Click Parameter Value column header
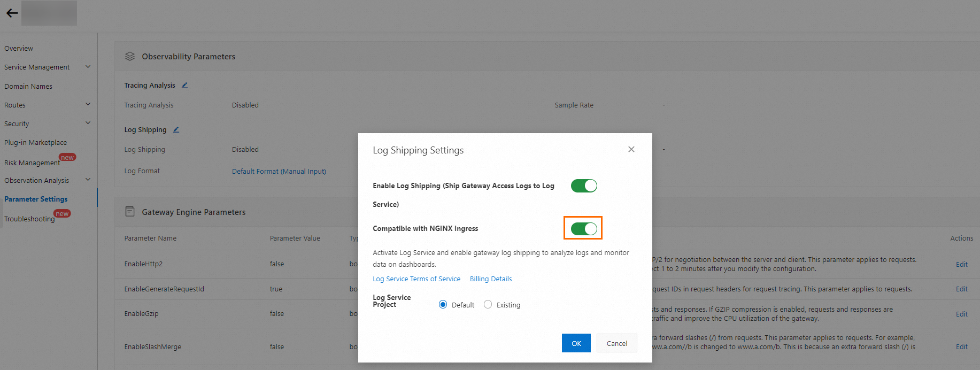 [295, 238]
